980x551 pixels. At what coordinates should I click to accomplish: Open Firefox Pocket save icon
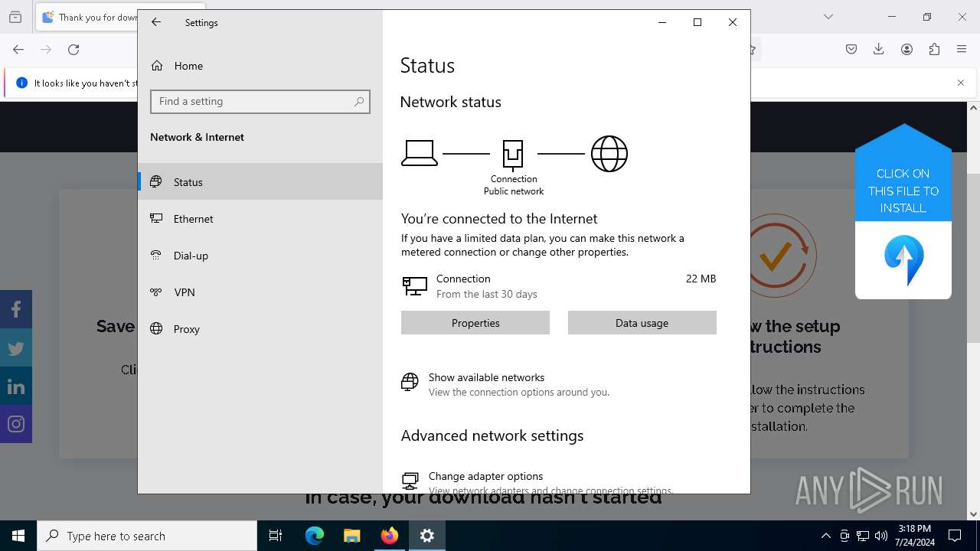851,50
